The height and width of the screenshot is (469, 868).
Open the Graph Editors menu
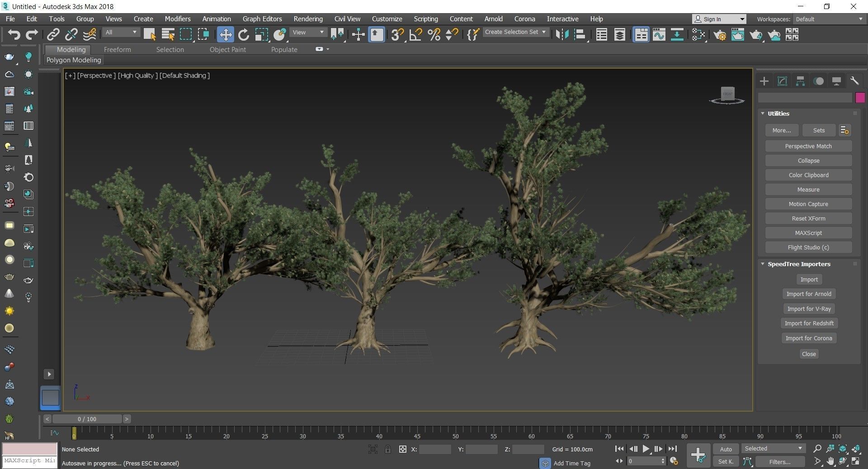(262, 19)
